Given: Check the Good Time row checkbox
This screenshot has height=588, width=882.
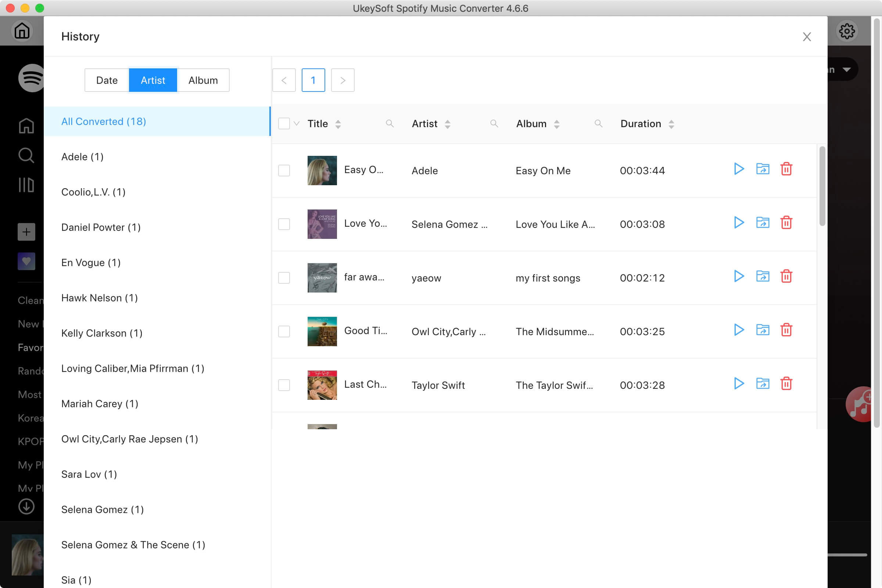Looking at the screenshot, I should click(x=284, y=331).
